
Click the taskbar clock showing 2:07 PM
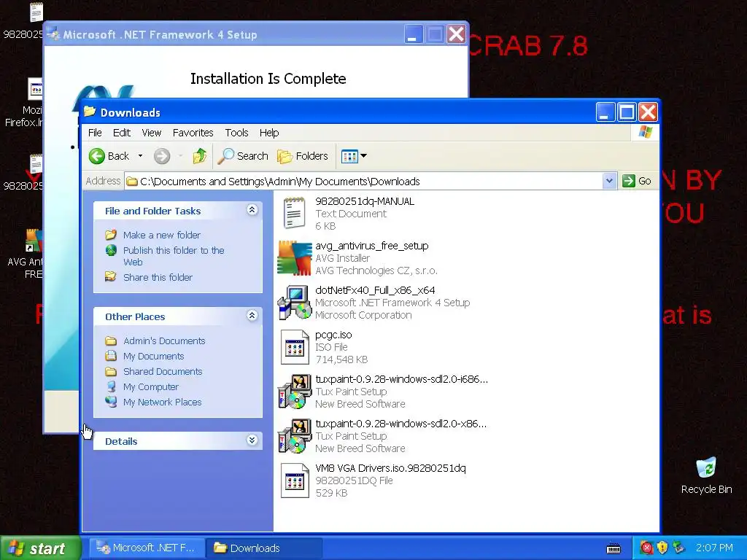click(x=714, y=548)
